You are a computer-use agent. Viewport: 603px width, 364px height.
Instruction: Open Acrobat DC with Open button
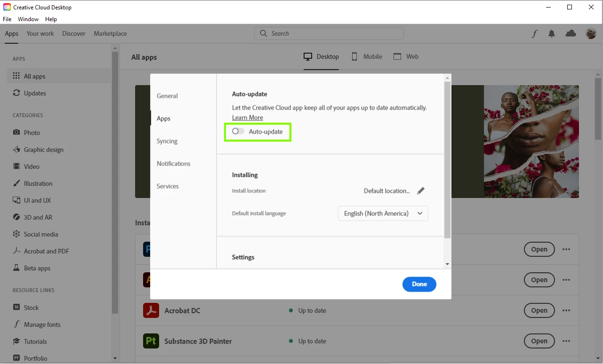coord(539,310)
